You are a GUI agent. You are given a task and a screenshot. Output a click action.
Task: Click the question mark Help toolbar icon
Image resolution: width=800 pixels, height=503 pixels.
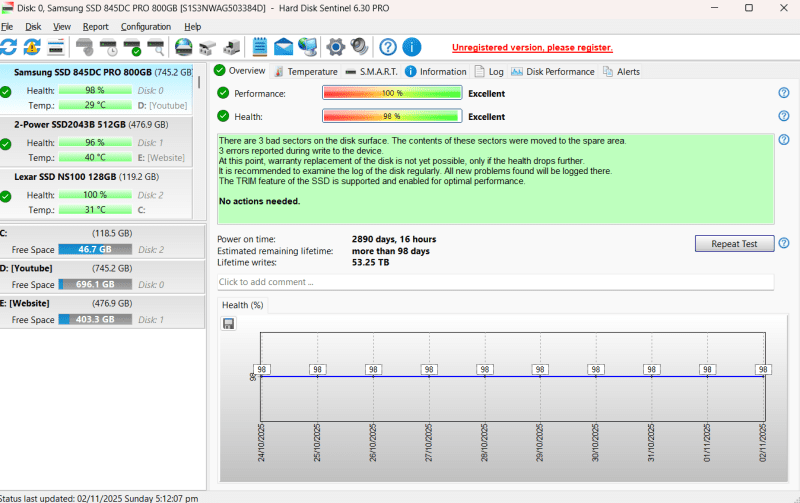point(388,47)
